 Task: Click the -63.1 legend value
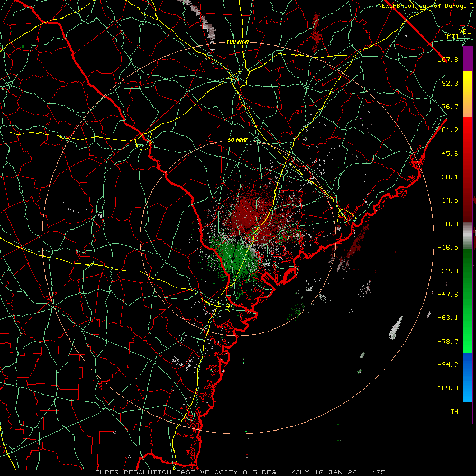click(x=448, y=318)
